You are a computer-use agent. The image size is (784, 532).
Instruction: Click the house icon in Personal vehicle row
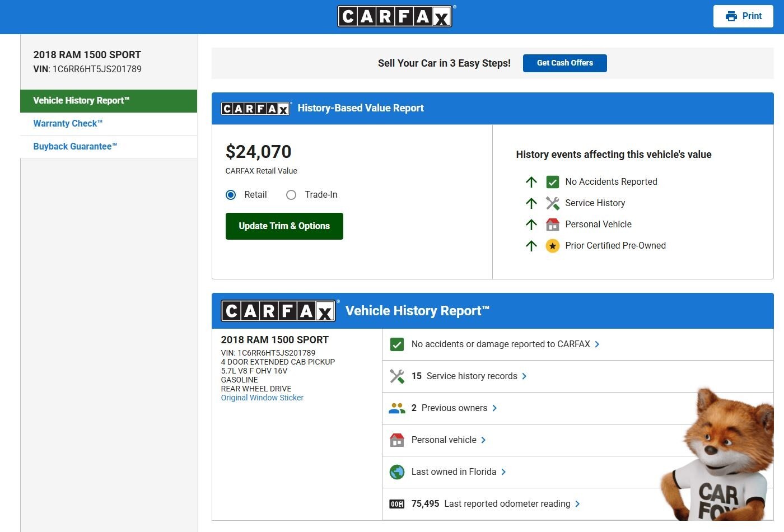click(397, 440)
